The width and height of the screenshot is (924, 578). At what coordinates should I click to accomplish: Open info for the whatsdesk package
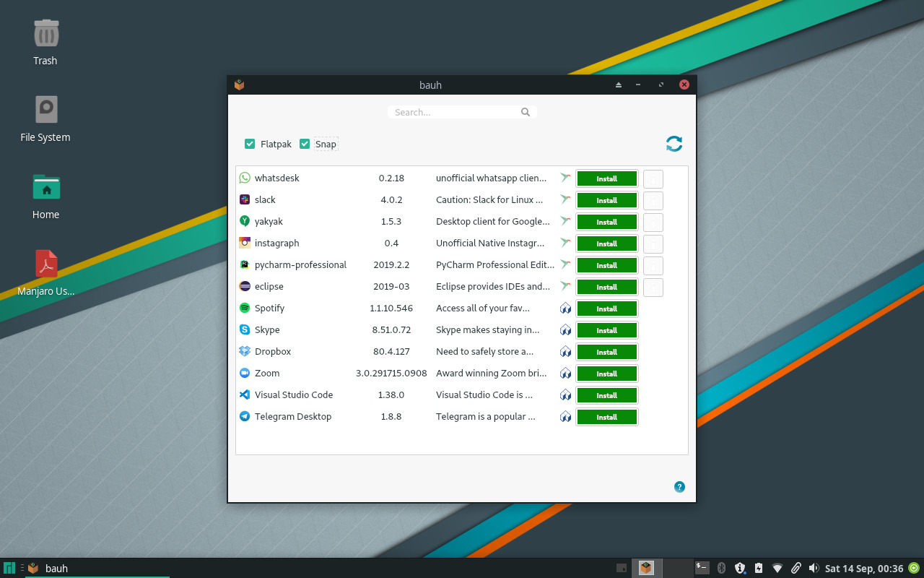(x=653, y=178)
